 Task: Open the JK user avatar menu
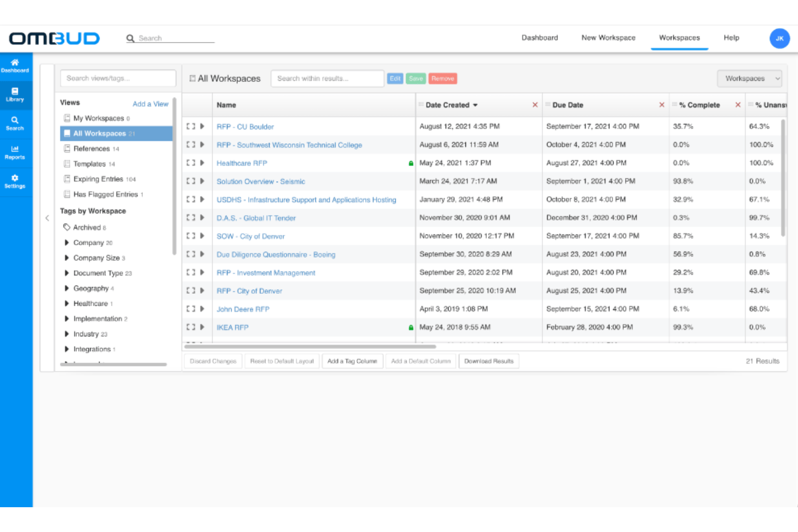coord(779,38)
